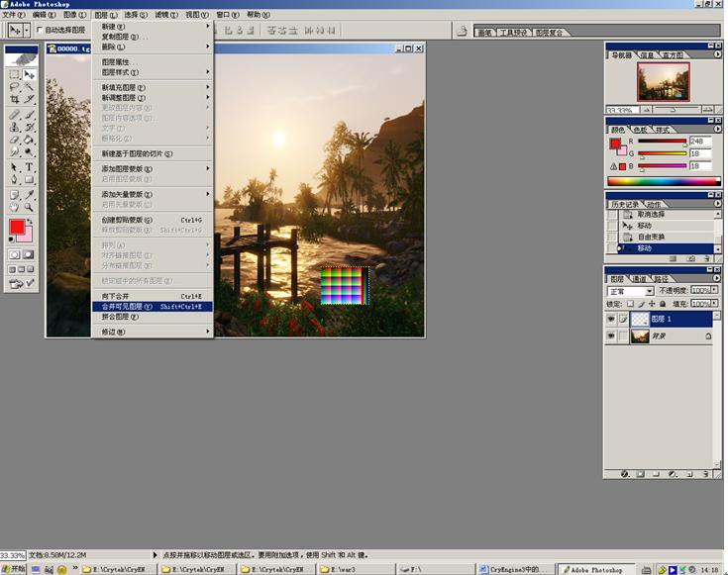Pick the Lasso tool
Viewport: 728px width, 575px height.
click(14, 87)
